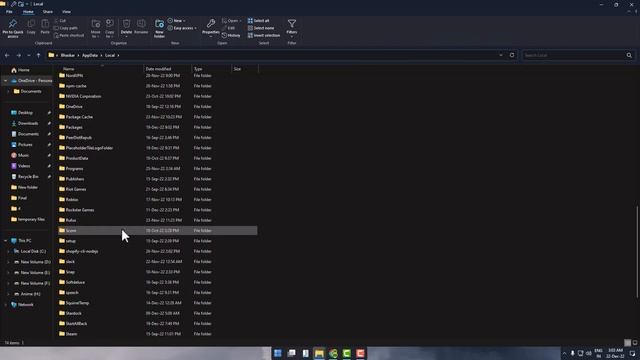Select Home in the navigation pane
The height and width of the screenshot is (360, 640).
tap(23, 70)
